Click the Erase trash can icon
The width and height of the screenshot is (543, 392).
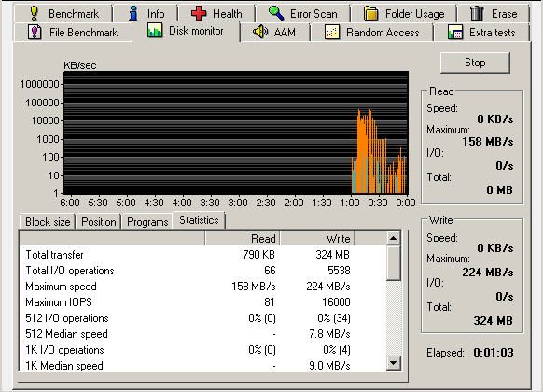[477, 13]
